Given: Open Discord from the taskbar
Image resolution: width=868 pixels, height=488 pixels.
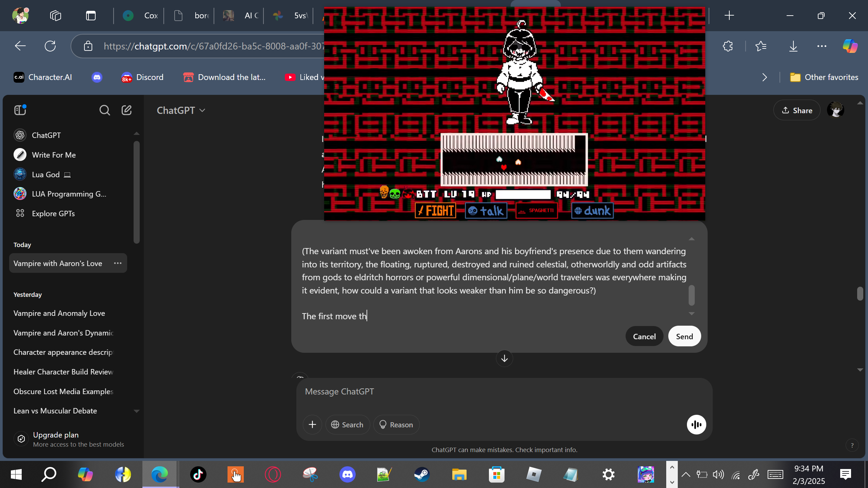Looking at the screenshot, I should (348, 474).
